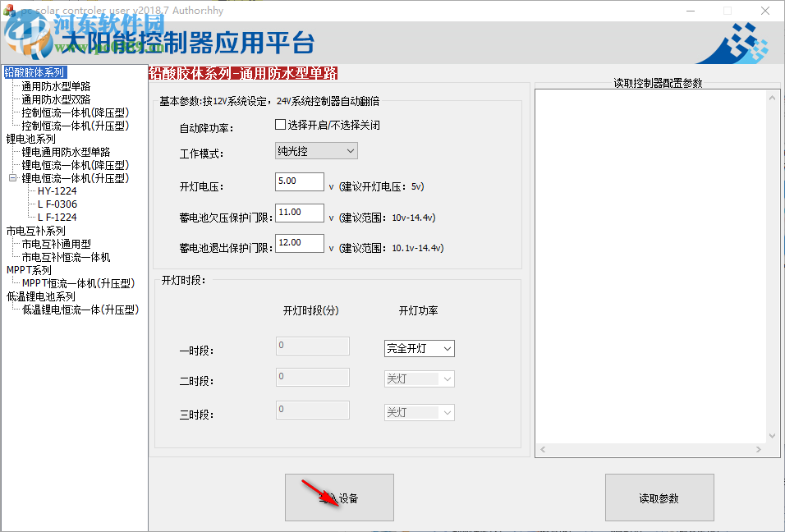Select 锂电池系列 tree node
785x532 pixels.
[30, 139]
